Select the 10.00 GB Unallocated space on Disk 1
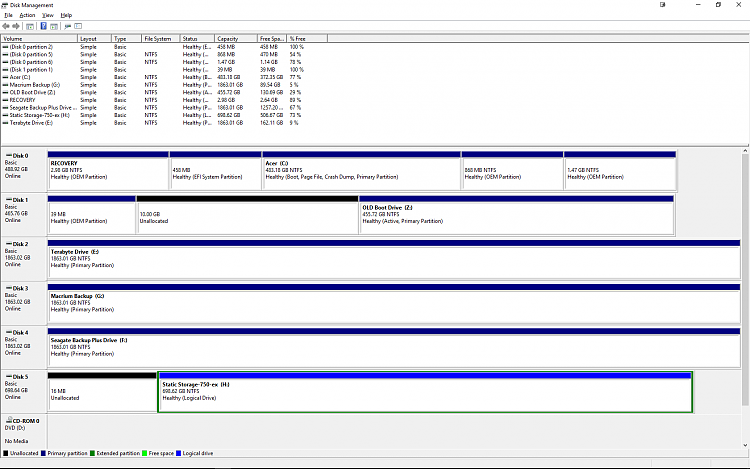Screen dimensions: 750x469 click(247, 215)
